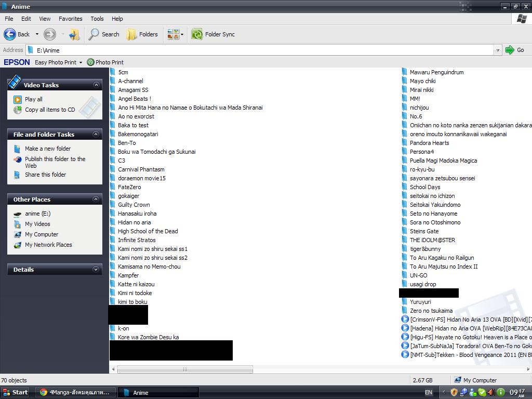
Task: Select the FateZero folder
Action: [x=126, y=187]
